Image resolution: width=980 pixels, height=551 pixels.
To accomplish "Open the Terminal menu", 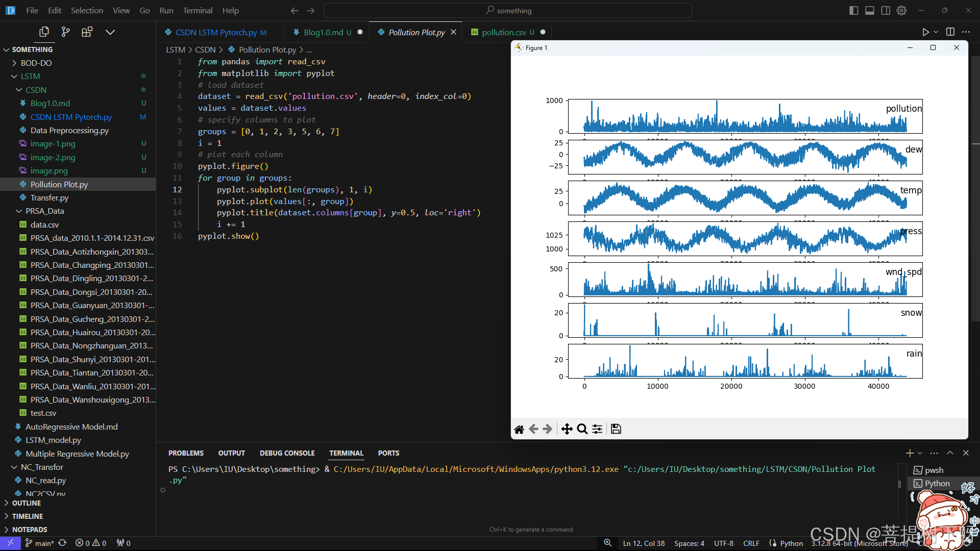I will click(x=198, y=10).
